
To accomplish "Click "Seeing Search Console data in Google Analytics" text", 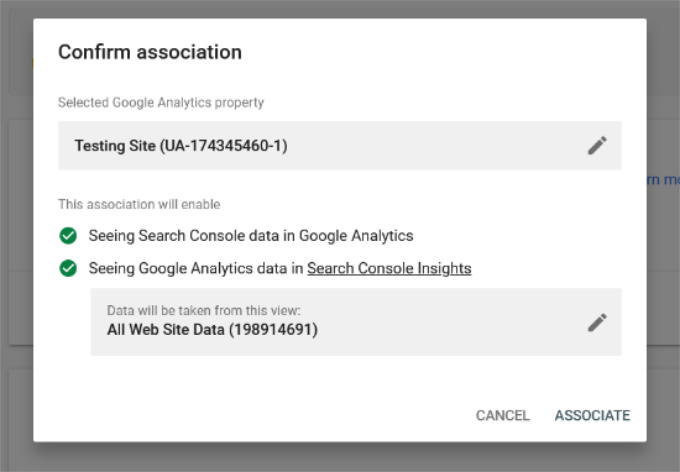I will pyautogui.click(x=250, y=236).
